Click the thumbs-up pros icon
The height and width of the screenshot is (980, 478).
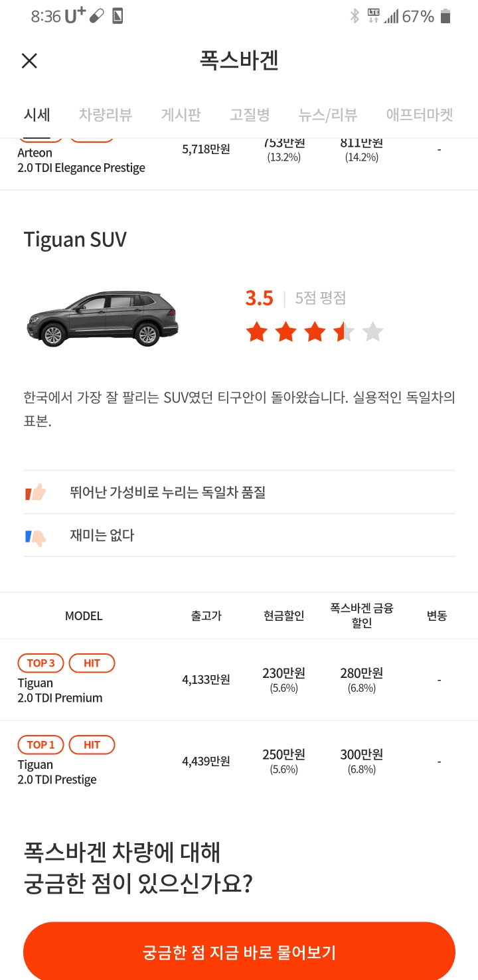(37, 491)
